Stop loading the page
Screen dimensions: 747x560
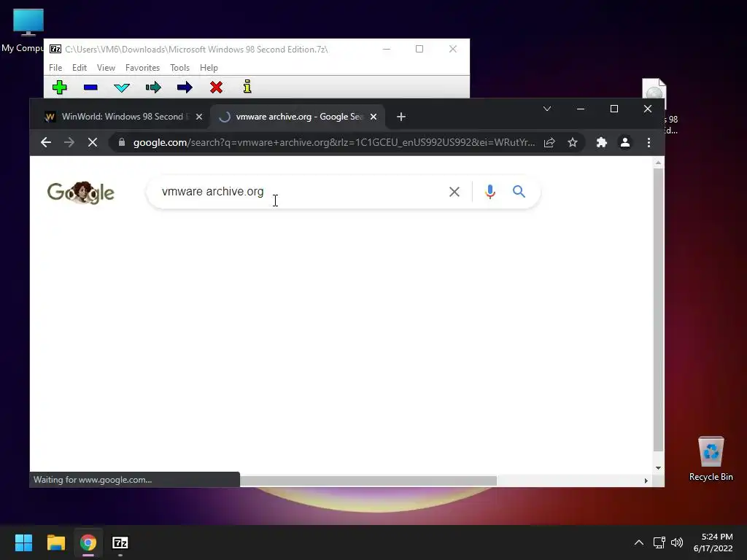[x=93, y=142]
